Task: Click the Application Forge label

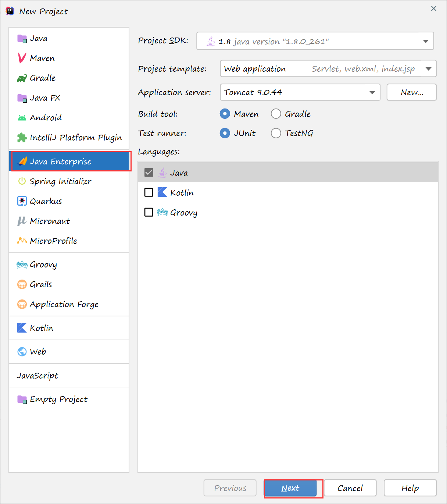Action: (x=64, y=304)
